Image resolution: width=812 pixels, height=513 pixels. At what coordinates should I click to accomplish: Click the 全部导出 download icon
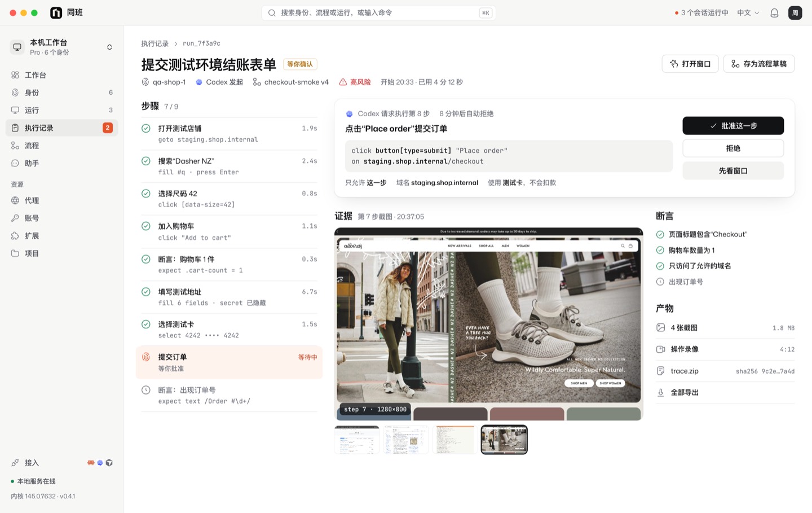pos(660,393)
